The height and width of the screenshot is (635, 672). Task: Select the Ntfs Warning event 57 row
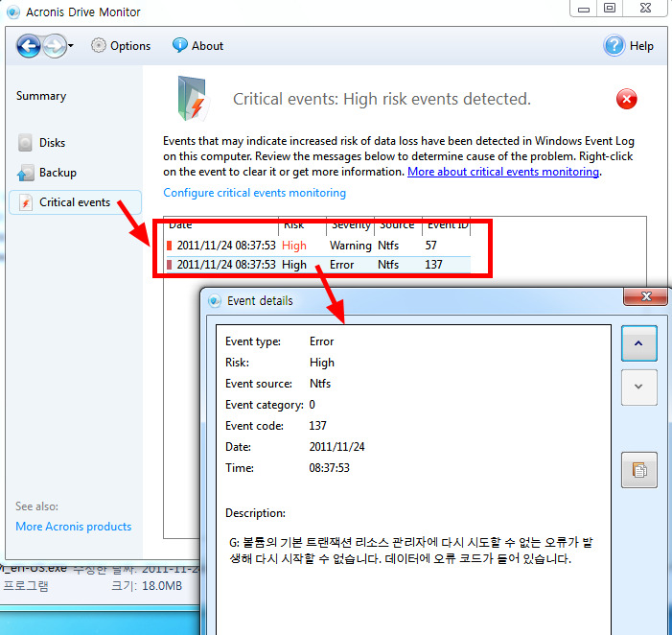pyautogui.click(x=316, y=246)
